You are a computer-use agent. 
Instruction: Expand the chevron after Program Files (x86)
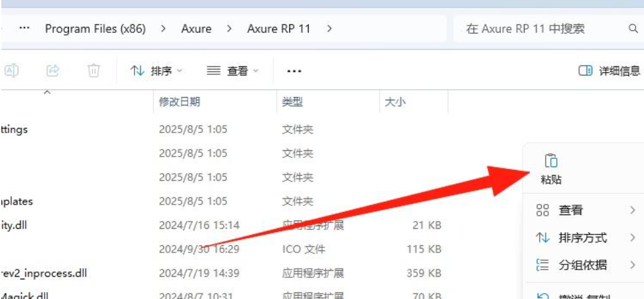click(x=163, y=29)
